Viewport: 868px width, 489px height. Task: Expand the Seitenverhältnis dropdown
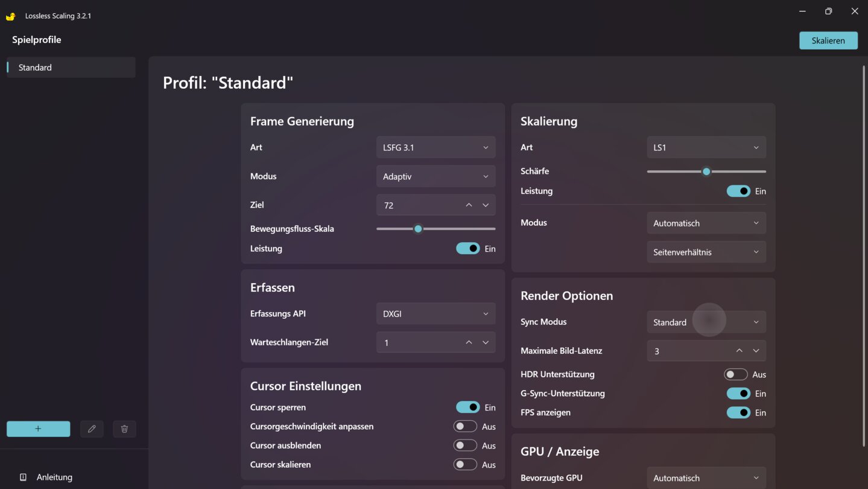click(706, 252)
